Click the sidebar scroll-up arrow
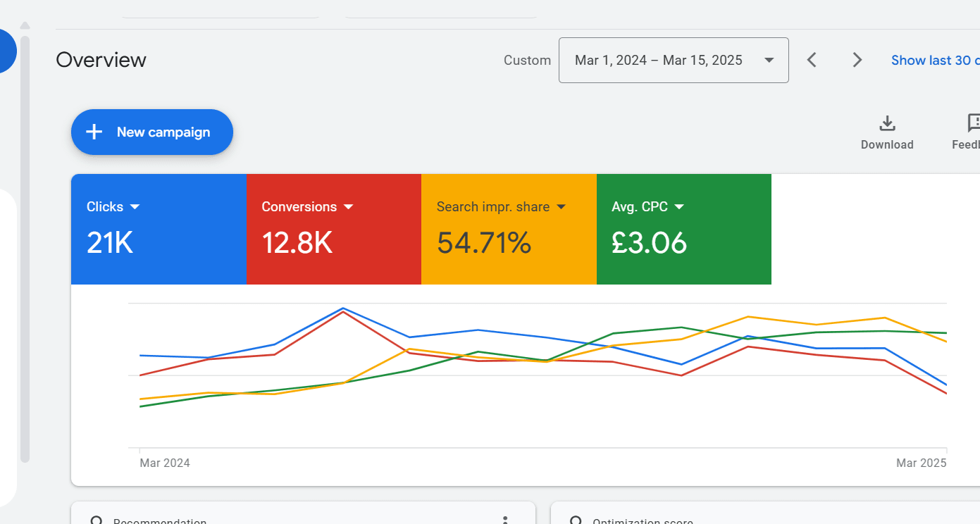The width and height of the screenshot is (980, 524). (25, 25)
